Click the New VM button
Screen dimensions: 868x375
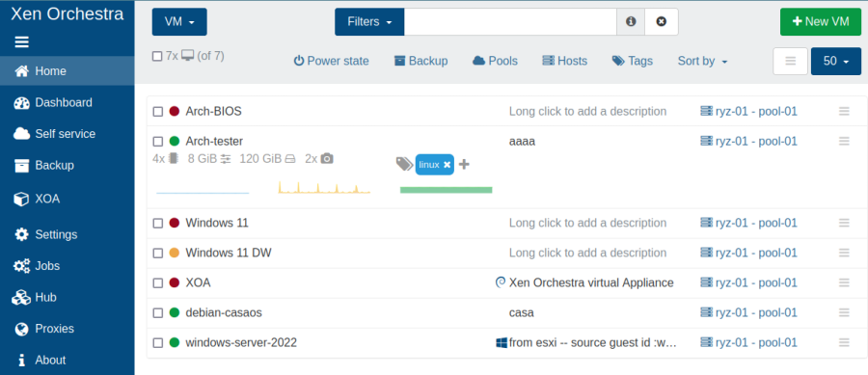[821, 21]
